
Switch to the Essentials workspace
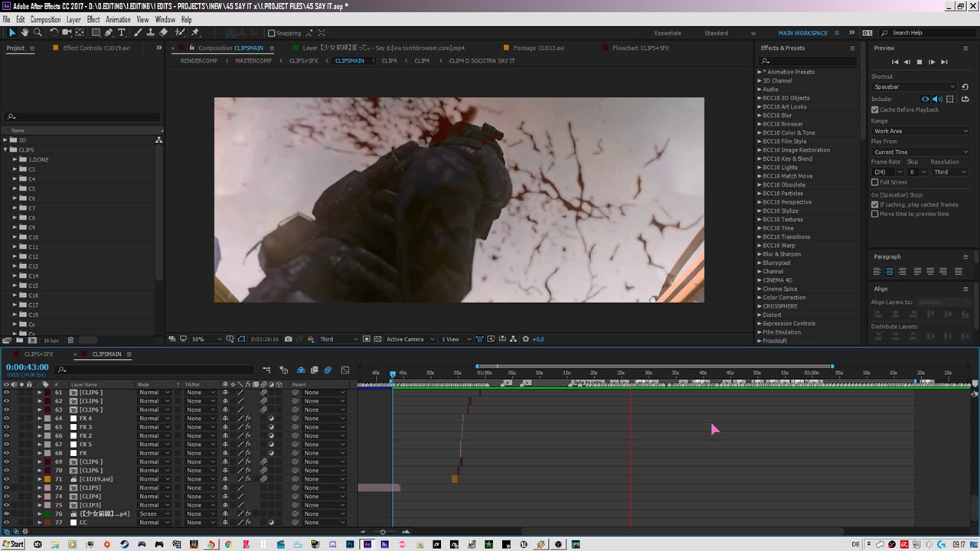pyautogui.click(x=668, y=33)
